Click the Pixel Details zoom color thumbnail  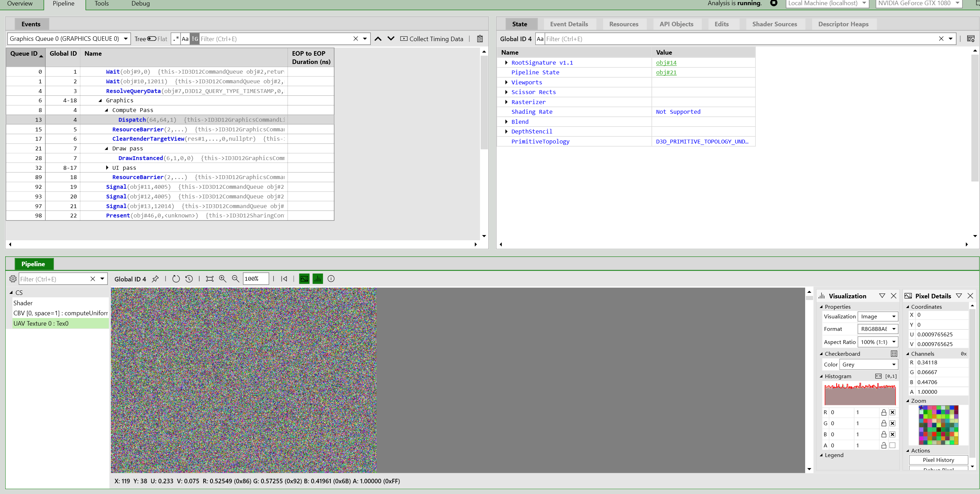tap(938, 425)
